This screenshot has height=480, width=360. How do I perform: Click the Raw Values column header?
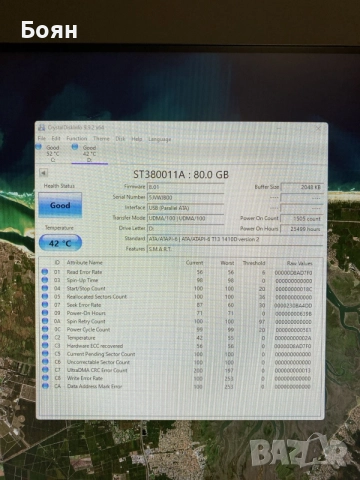pyautogui.click(x=300, y=263)
